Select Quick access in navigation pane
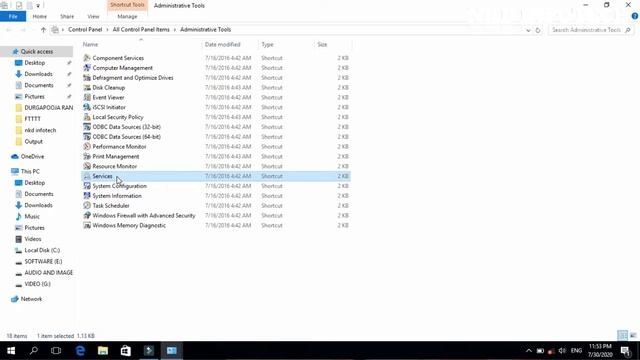Viewport: 640px width, 360px height. pyautogui.click(x=37, y=51)
